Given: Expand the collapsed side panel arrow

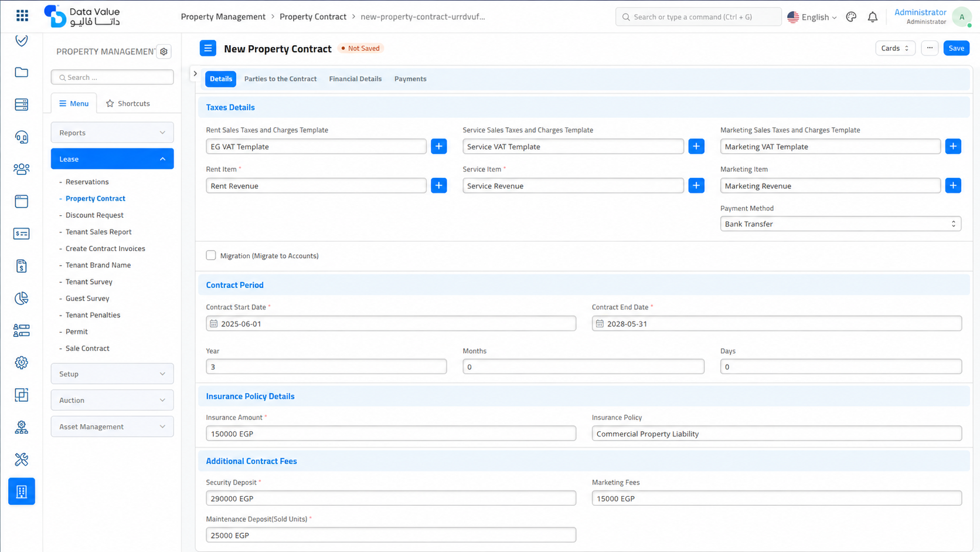Looking at the screenshot, I should [x=195, y=74].
